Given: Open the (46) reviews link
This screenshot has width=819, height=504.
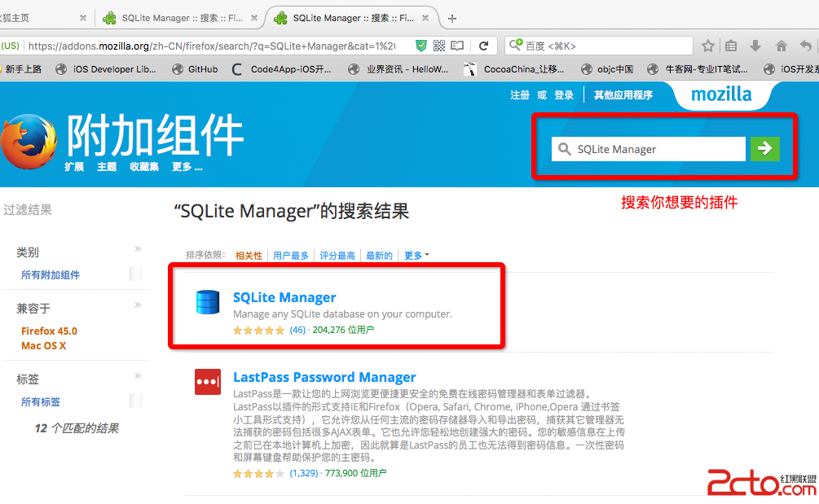Looking at the screenshot, I should [297, 330].
